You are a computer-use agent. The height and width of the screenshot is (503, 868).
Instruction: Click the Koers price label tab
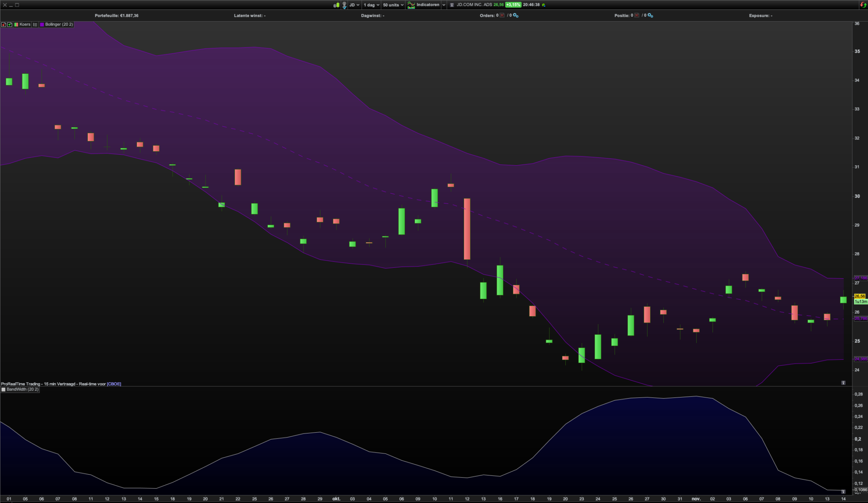(x=25, y=25)
